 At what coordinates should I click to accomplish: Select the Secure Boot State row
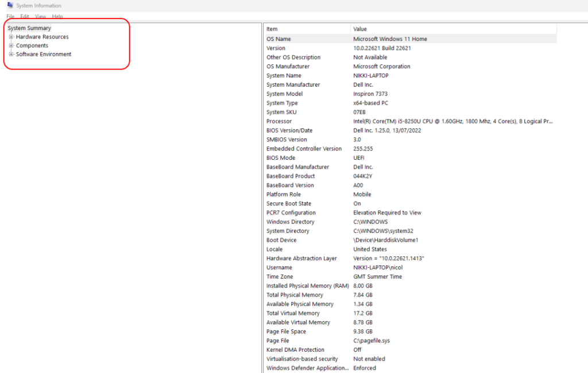click(411, 203)
